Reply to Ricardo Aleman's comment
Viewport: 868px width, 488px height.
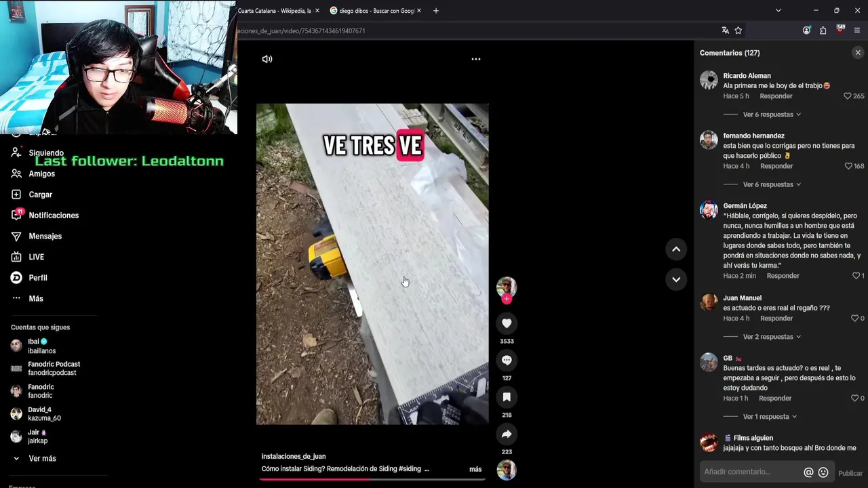click(776, 96)
